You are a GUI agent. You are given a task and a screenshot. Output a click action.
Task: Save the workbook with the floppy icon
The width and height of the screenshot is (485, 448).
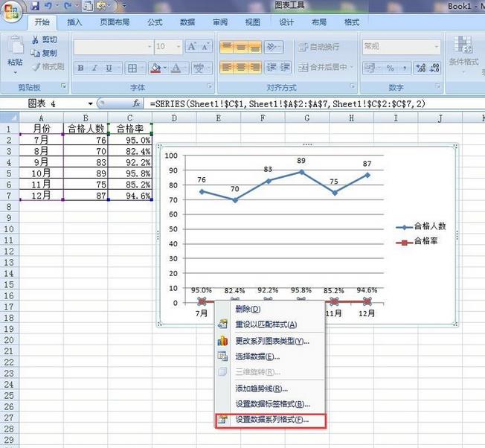coord(35,5)
